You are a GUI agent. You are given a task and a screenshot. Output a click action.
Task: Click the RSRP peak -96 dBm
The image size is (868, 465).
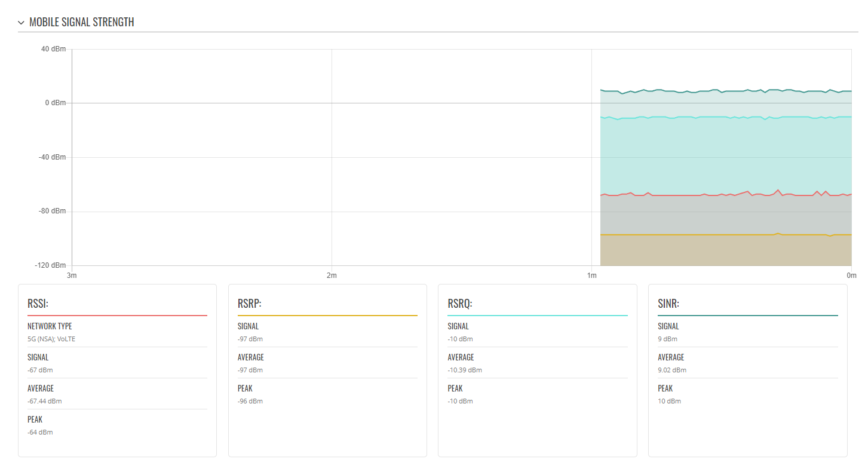point(250,401)
